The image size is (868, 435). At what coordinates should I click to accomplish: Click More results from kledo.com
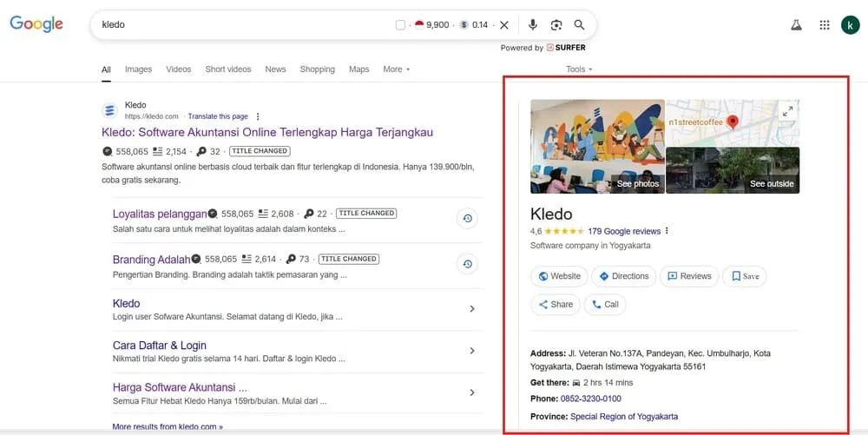168,426
